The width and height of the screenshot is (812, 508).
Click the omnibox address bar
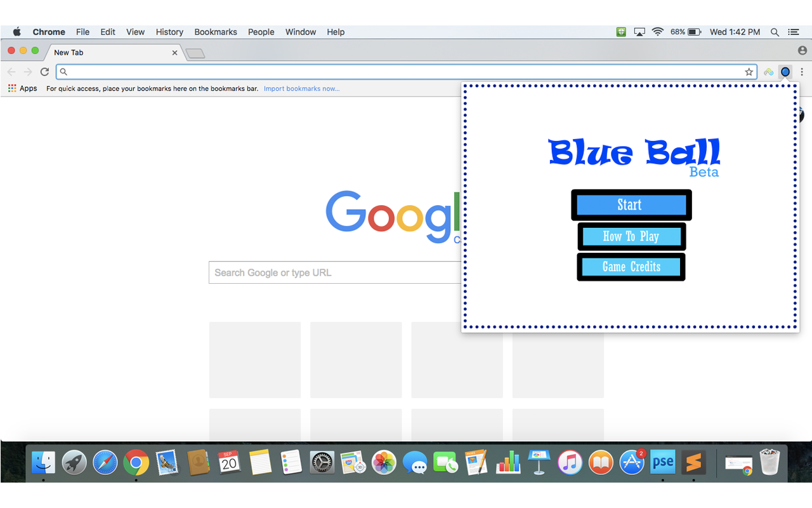[x=254, y=72]
